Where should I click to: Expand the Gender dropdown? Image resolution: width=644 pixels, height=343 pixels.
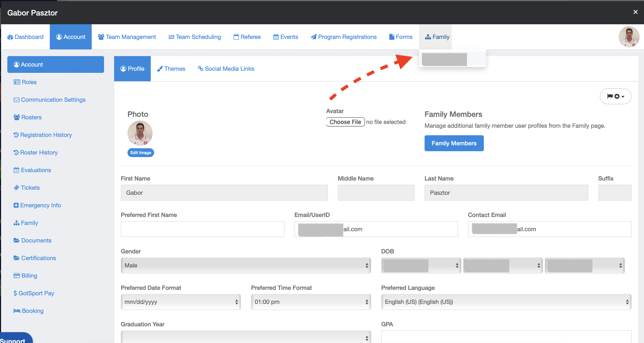(x=245, y=265)
